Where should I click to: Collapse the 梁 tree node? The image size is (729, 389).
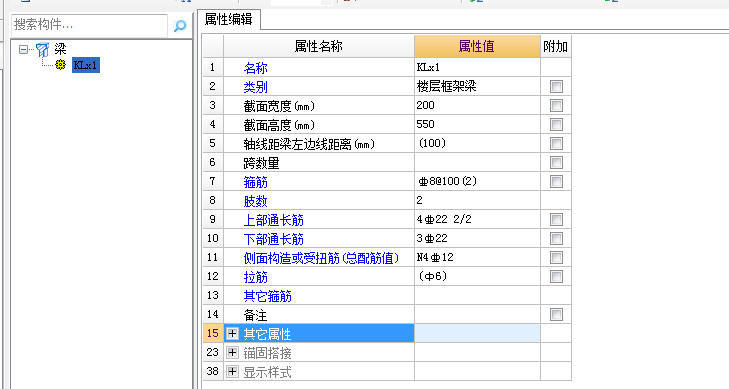(23, 49)
